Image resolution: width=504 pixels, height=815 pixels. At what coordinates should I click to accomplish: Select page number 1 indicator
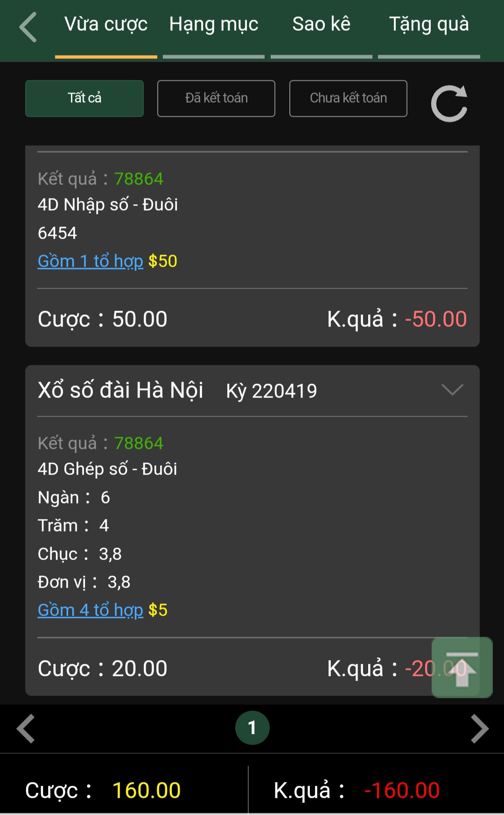(252, 728)
